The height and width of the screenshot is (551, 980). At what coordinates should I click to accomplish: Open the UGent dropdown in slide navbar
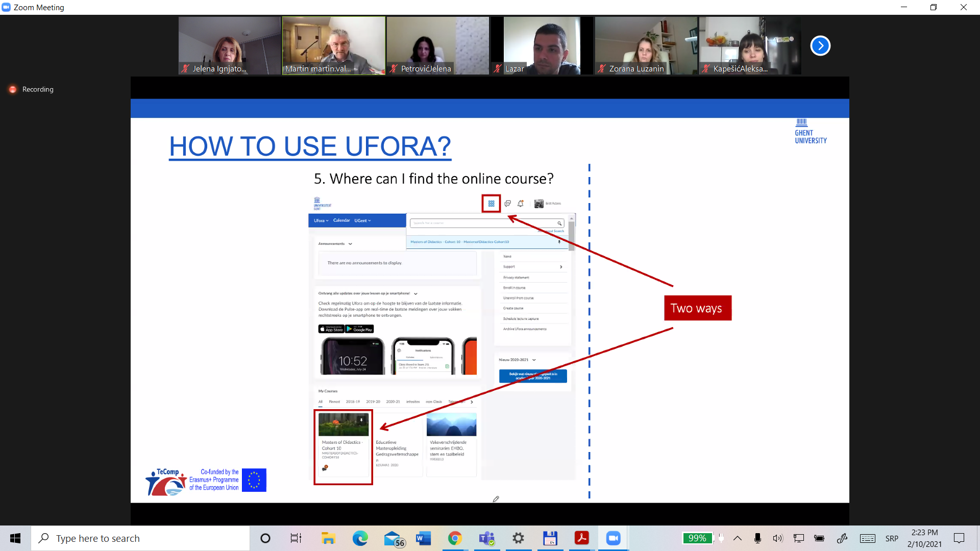(363, 220)
